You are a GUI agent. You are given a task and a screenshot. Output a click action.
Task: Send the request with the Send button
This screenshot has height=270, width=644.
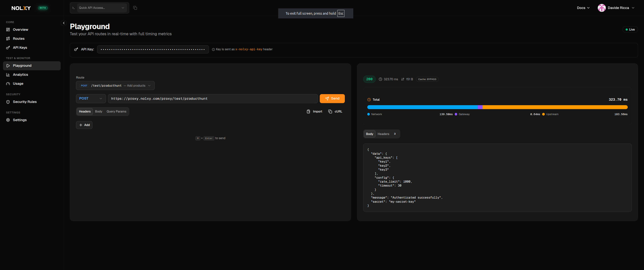tap(332, 99)
